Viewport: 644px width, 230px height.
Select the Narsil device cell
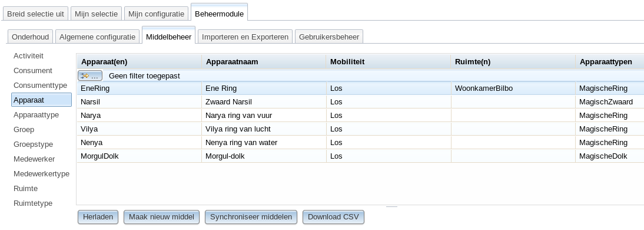140,101
